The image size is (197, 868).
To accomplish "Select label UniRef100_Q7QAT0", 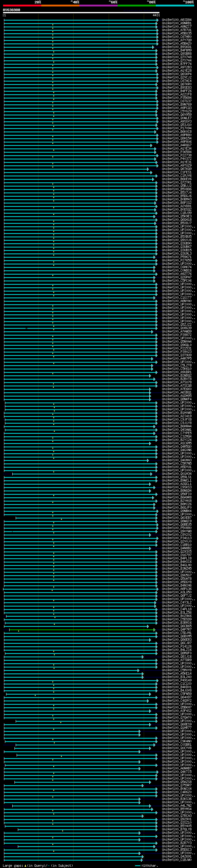I will [x=177, y=717].
